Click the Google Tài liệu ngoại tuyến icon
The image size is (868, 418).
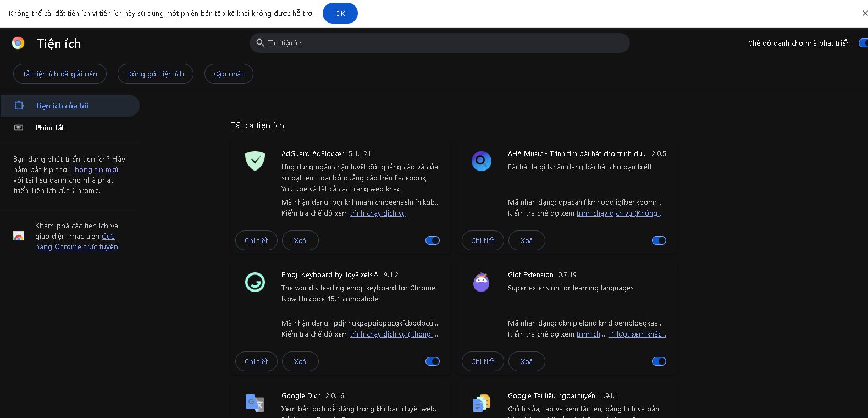click(x=481, y=403)
